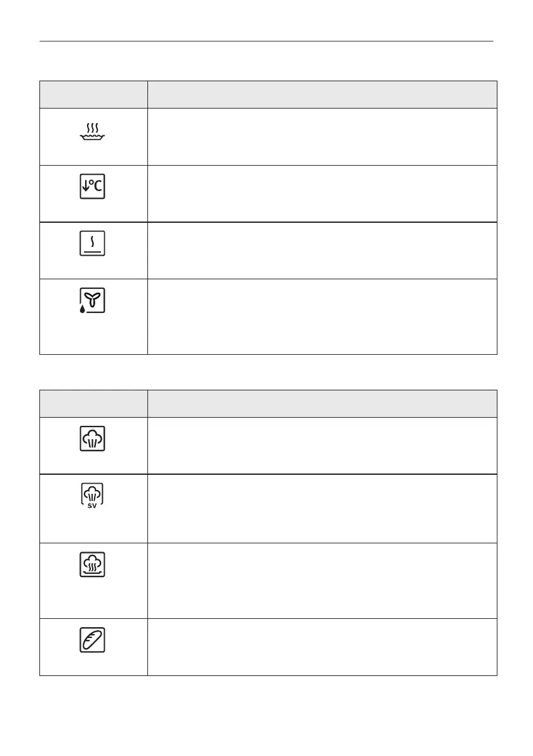The height and width of the screenshot is (756, 533).
Task: Click the blank description beside the bottom heat icon
Action: (x=321, y=250)
